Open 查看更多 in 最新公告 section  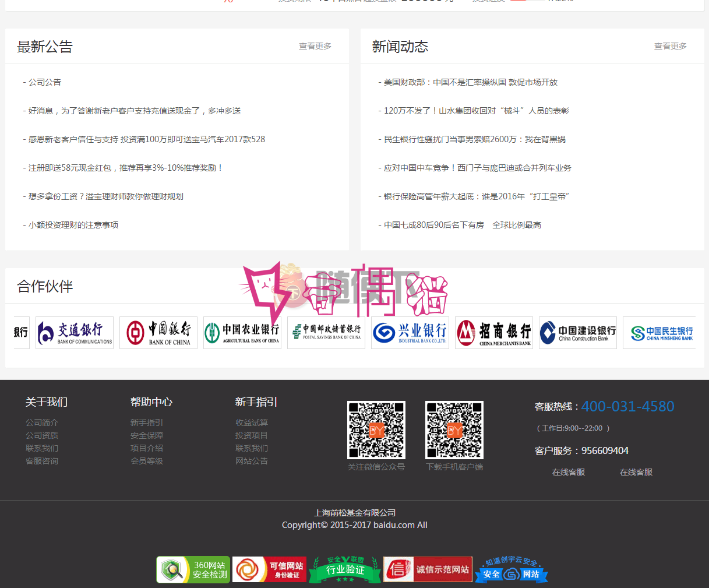coord(315,46)
